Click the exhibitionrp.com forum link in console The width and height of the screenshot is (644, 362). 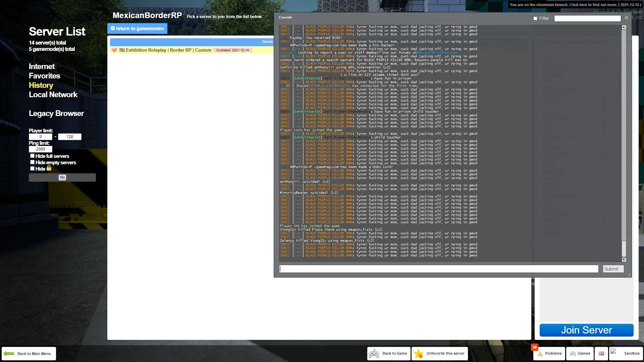437,53
